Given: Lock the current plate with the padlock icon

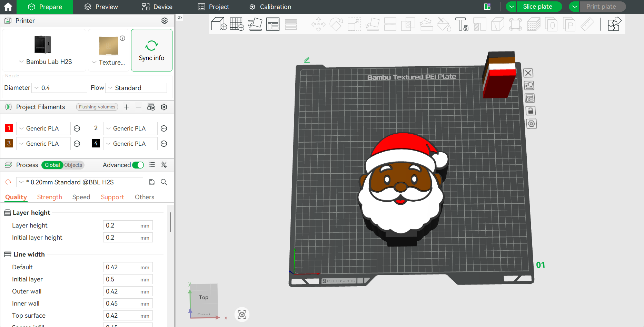Looking at the screenshot, I should pos(531,110).
